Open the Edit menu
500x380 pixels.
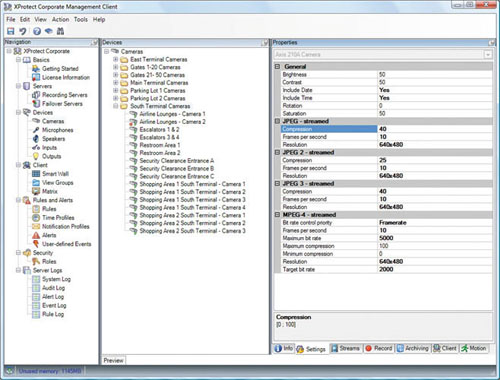pyautogui.click(x=25, y=19)
